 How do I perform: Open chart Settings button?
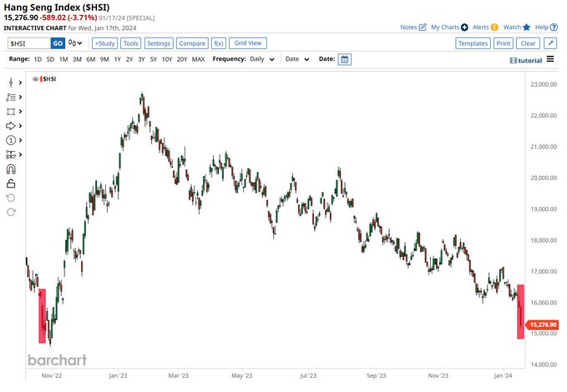[x=159, y=43]
